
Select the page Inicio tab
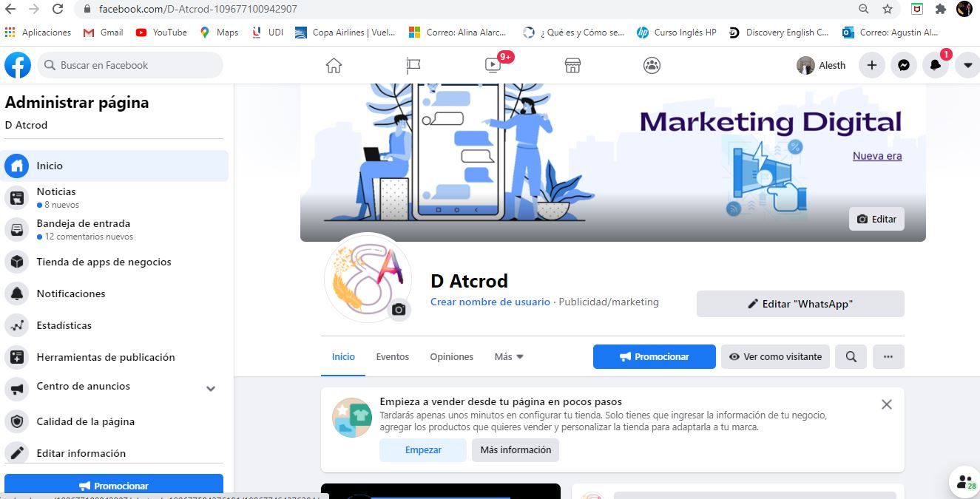pos(343,356)
